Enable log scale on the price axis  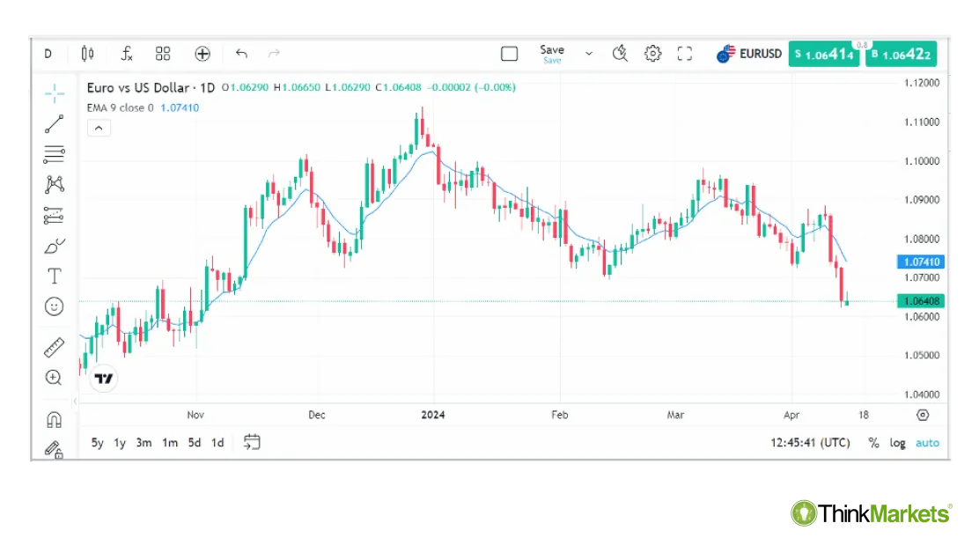pos(897,443)
